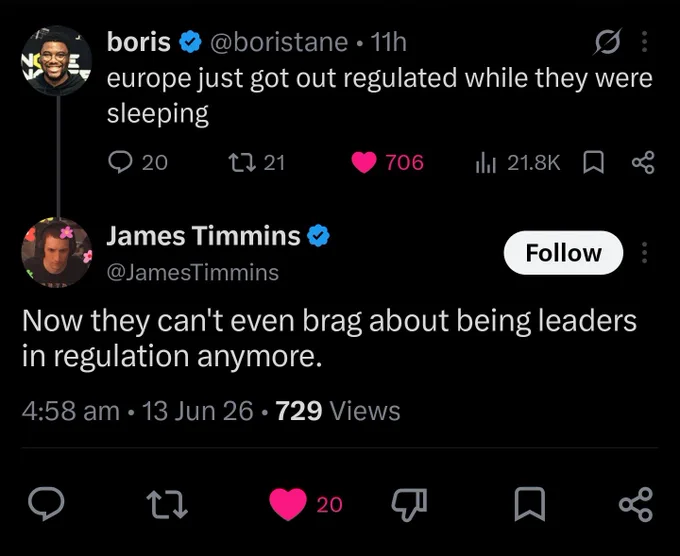Downvote James Timmins' reply with thumbs-down

pos(409,504)
